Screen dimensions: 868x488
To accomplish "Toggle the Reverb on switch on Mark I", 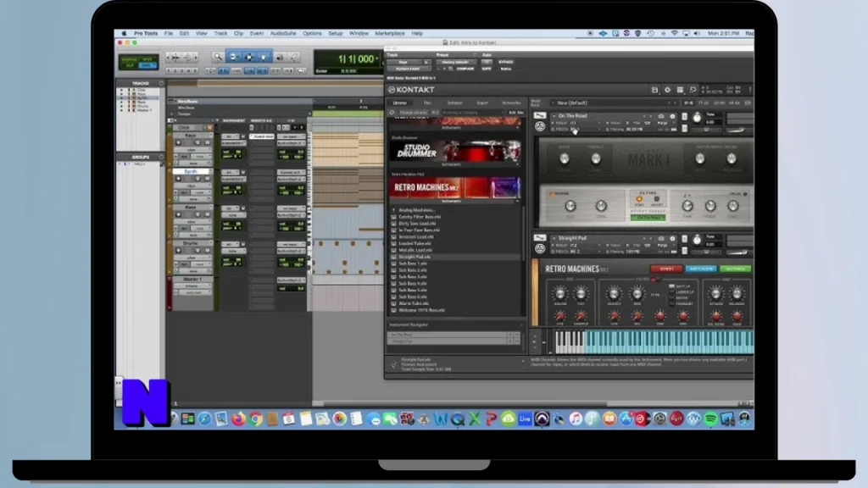I will (551, 194).
